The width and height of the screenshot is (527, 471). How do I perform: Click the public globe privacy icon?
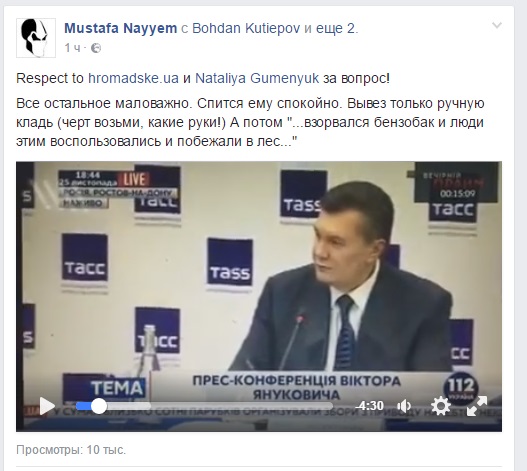pyautogui.click(x=96, y=48)
